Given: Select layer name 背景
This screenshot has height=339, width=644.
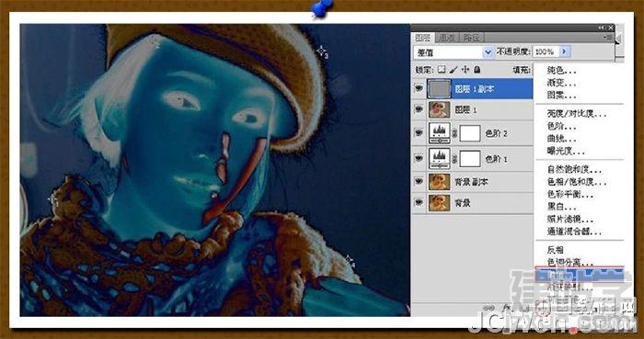Looking at the screenshot, I should (x=463, y=202).
